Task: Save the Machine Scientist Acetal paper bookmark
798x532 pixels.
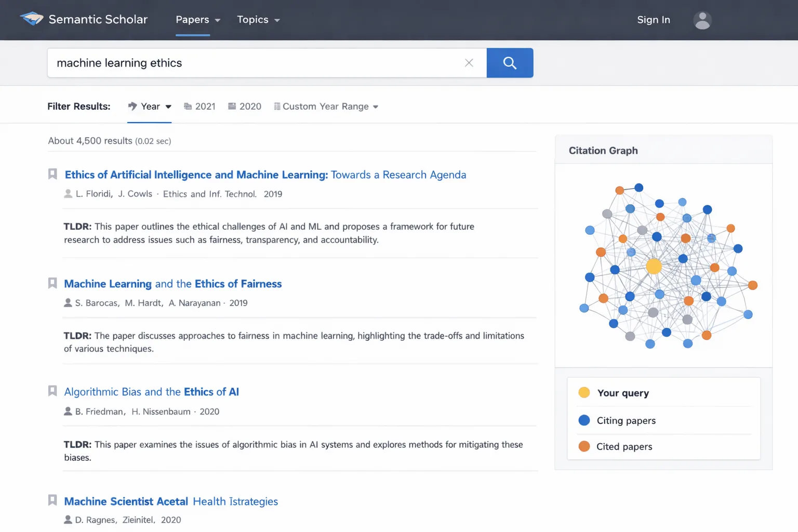Action: [52, 500]
